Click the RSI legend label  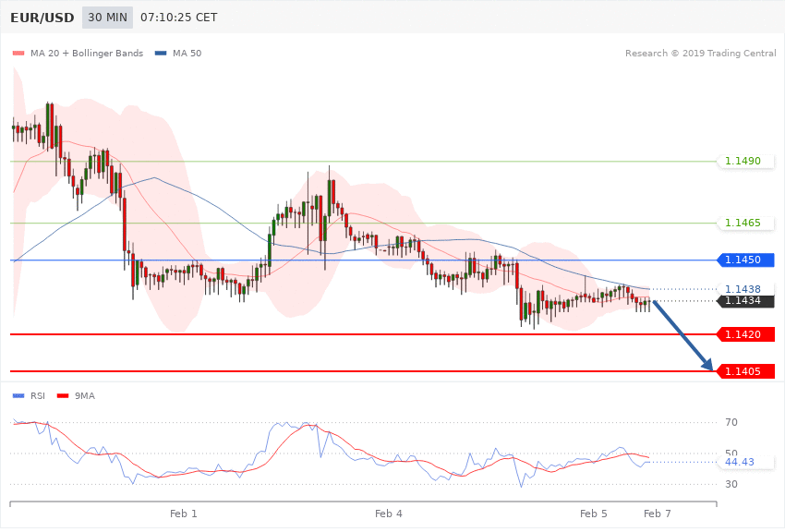(38, 396)
